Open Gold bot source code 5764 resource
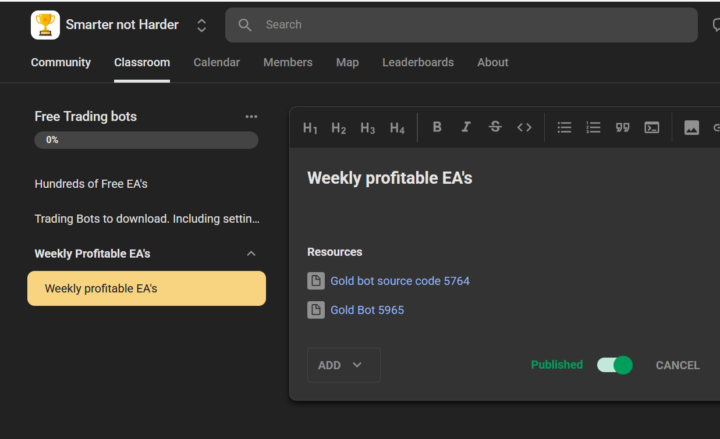The height and width of the screenshot is (439, 720). [x=400, y=281]
